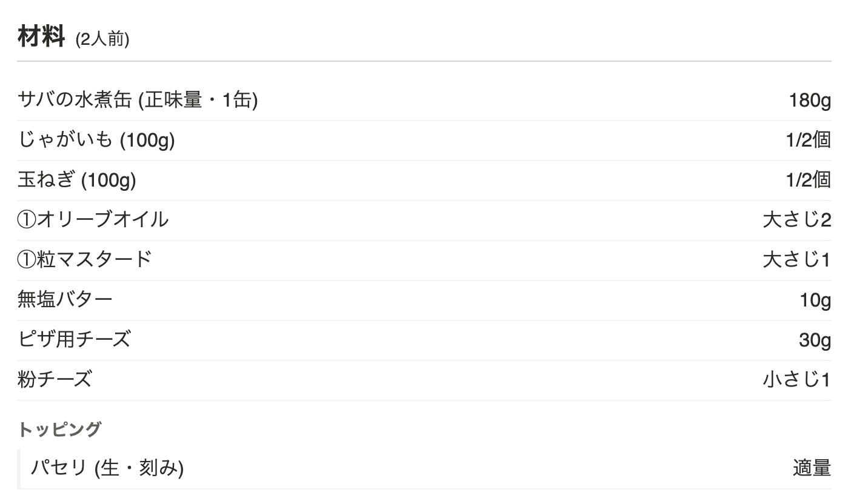Viewport: 851px width, 504px height.
Task: Click the 粉チーズ ingredient
Action: pos(55,379)
